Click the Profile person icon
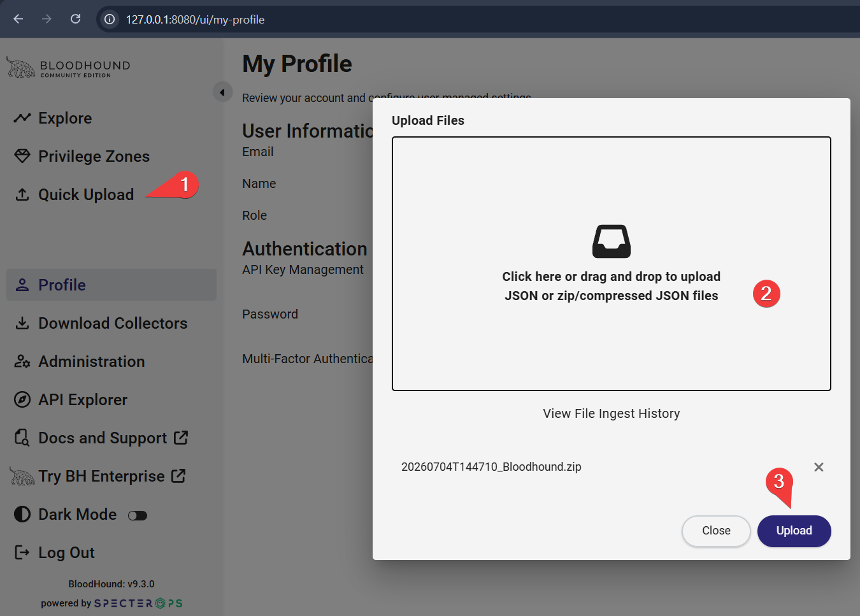This screenshot has height=616, width=860. click(x=22, y=285)
